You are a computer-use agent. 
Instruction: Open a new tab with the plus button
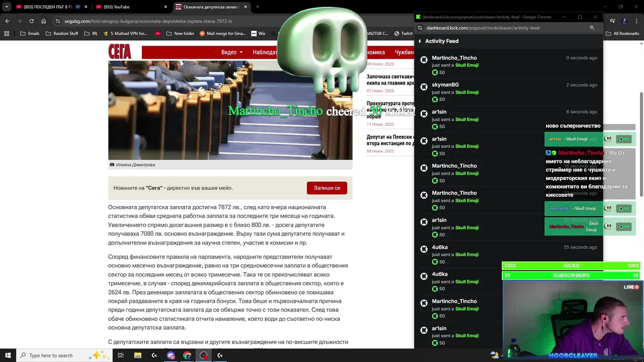[257, 7]
